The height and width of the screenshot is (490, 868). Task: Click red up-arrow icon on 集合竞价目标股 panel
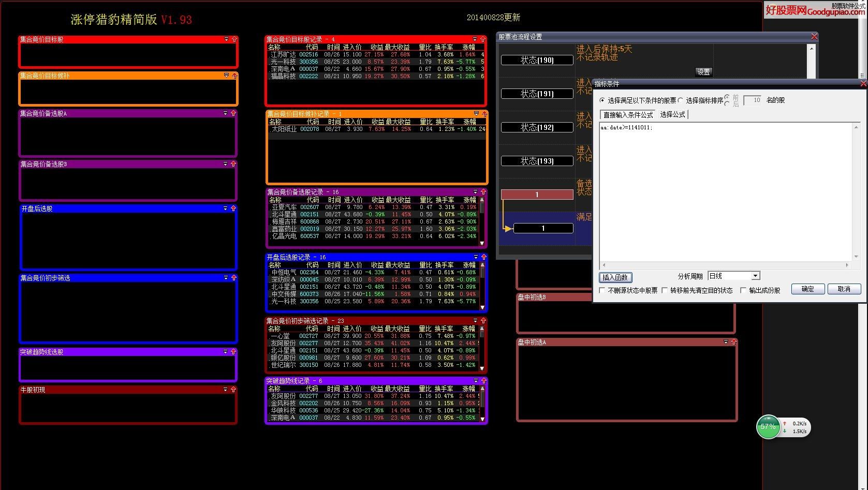(234, 39)
